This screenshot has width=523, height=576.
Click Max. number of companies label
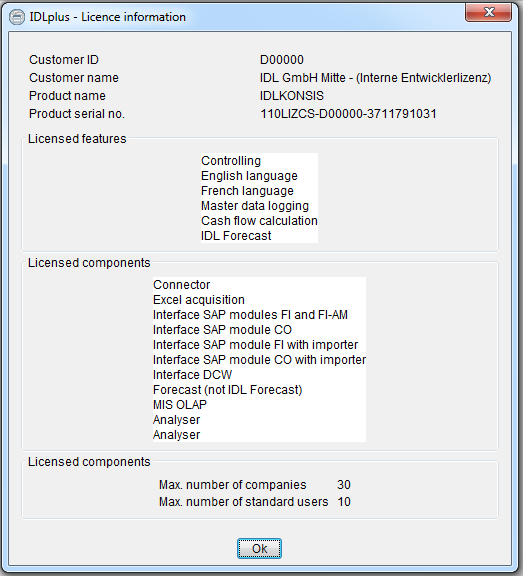232,485
